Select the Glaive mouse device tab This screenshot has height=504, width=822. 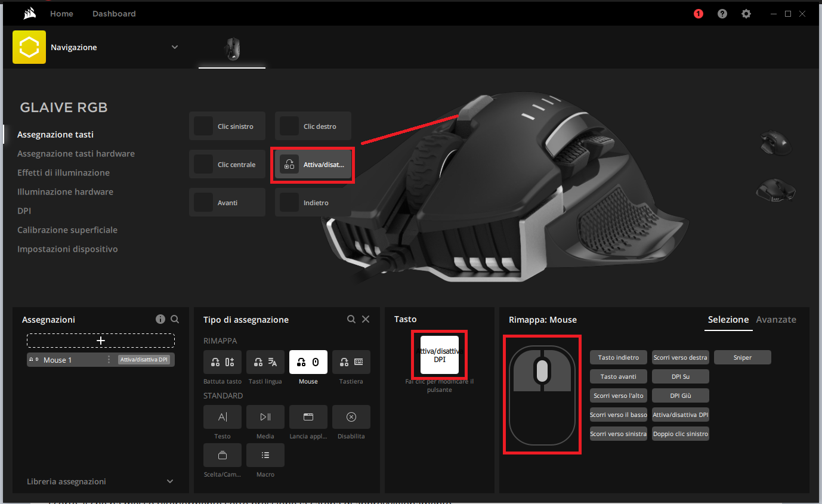point(232,50)
